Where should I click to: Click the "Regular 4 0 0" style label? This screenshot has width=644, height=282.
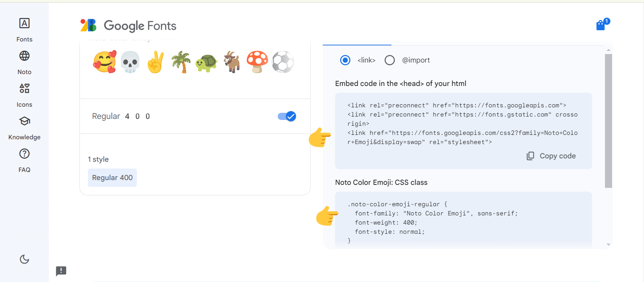121,116
